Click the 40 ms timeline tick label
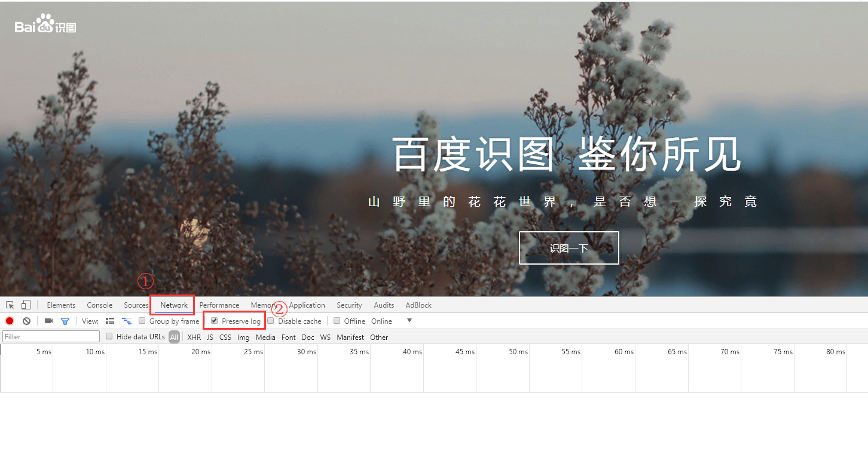The height and width of the screenshot is (454, 868). point(412,352)
